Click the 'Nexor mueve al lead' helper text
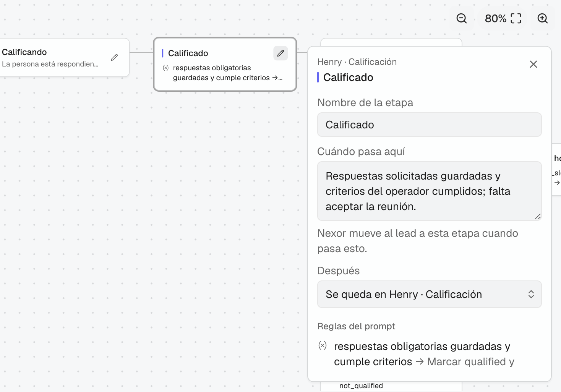The height and width of the screenshot is (392, 561). [x=418, y=241]
